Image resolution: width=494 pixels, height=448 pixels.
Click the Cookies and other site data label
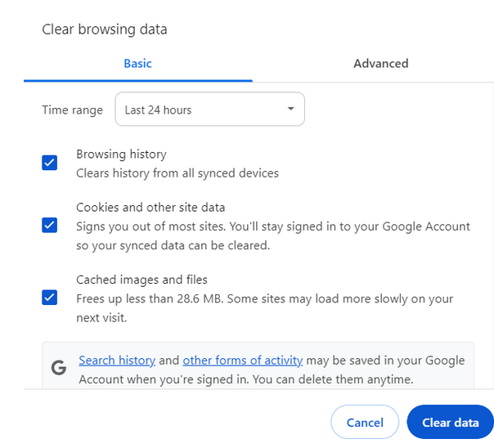(150, 207)
